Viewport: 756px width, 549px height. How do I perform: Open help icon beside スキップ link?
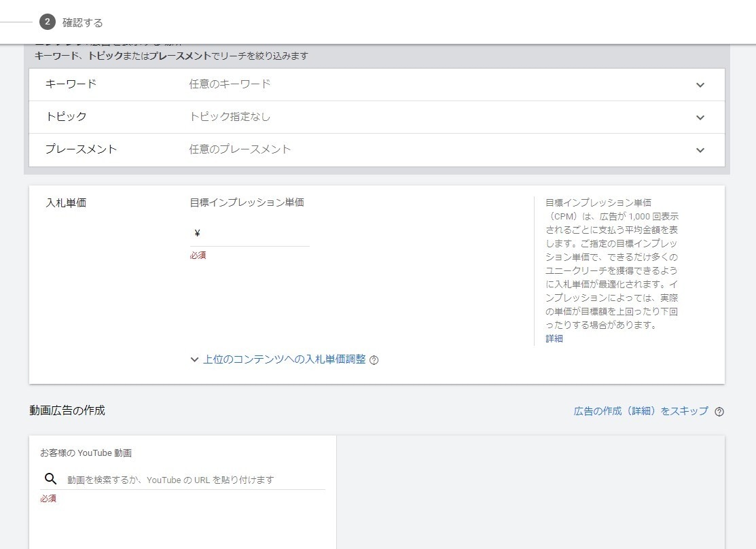point(719,412)
